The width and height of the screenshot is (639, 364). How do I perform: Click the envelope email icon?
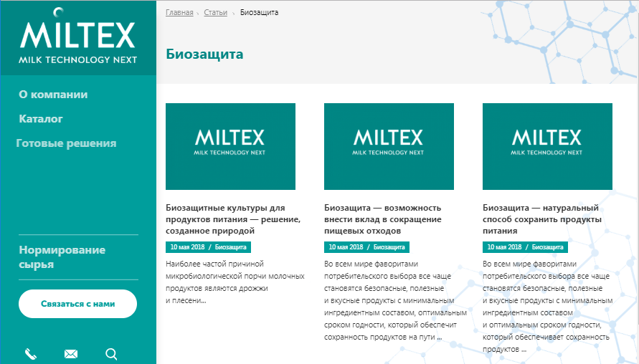tap(71, 354)
